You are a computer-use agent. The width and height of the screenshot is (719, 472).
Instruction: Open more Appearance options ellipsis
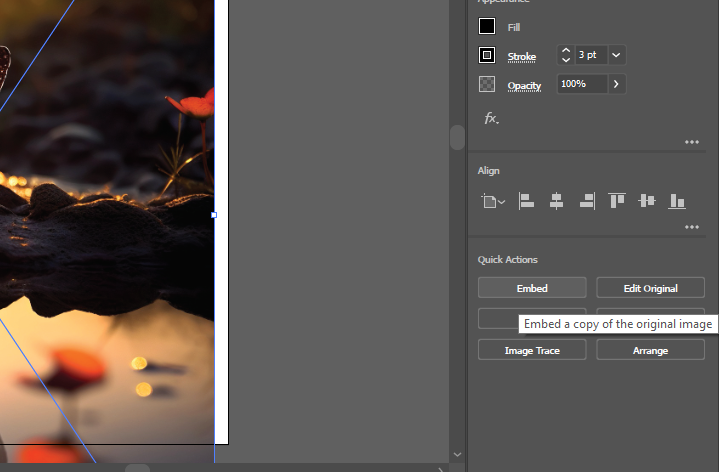tap(691, 142)
